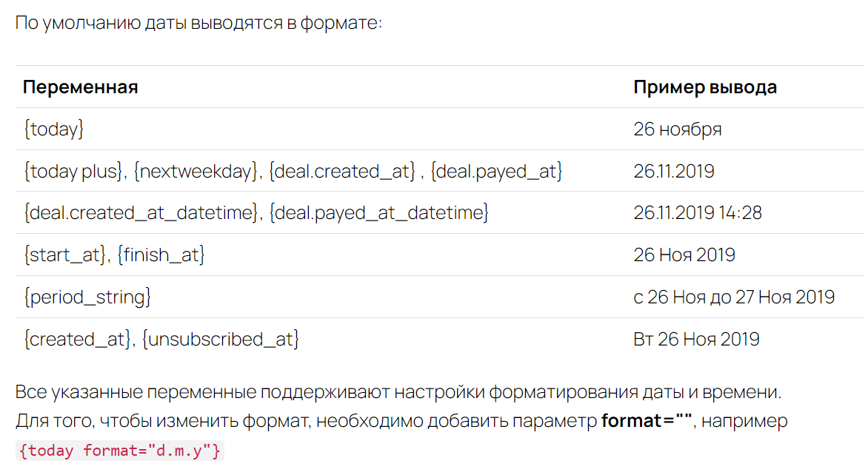Click the {deal.created_at_datetime} variable
This screenshot has width=868, height=475.
141,212
